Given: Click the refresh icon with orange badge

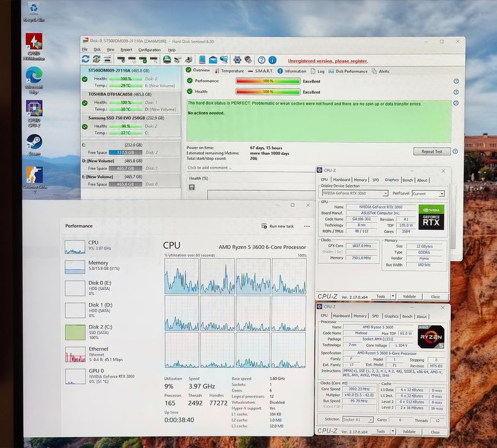Looking at the screenshot, I should pos(97,59).
